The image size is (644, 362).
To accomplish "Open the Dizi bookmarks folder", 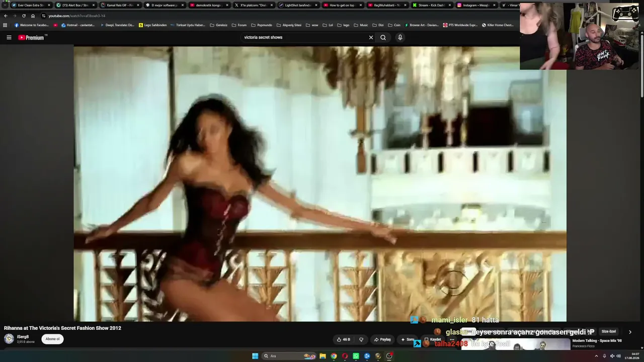I will click(x=378, y=25).
